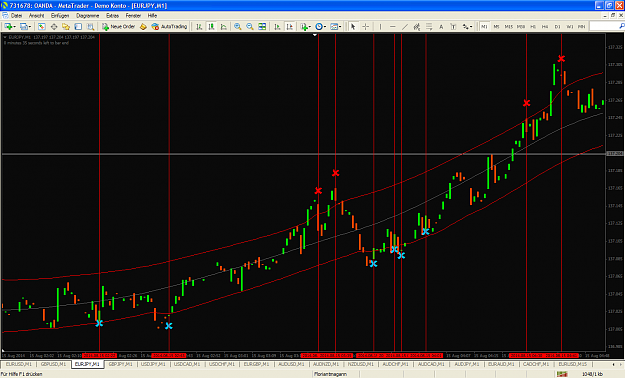The image size is (625, 378).
Task: Select the MN timeframe
Action: pyautogui.click(x=582, y=26)
